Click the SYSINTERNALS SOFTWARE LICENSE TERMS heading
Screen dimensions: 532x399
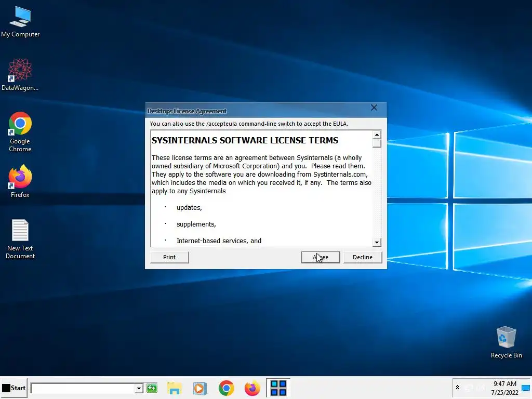(x=245, y=140)
